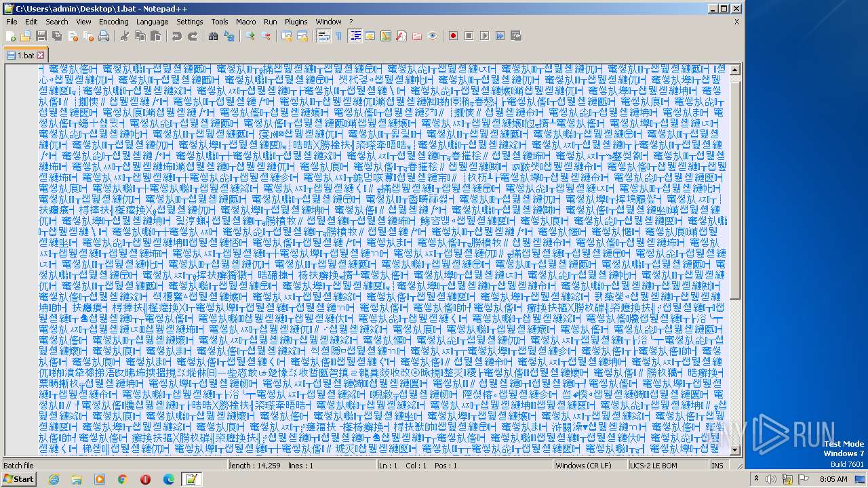The image size is (868, 488).
Task: Click the Zoom In toolbar icon
Action: click(x=250, y=36)
